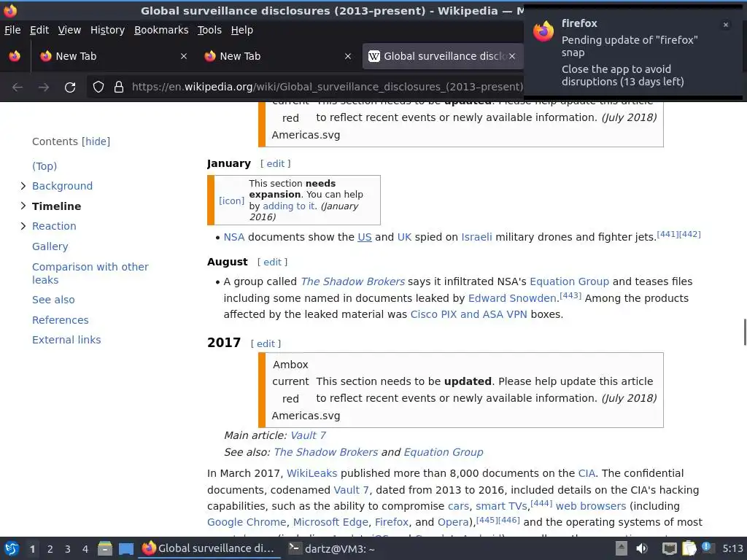
Task: Go to Comparison with other leaks section
Action: coord(90,273)
